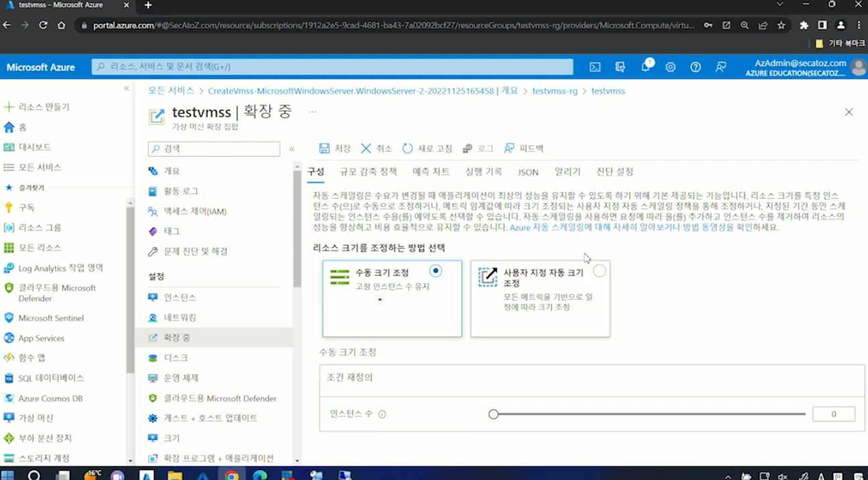
Task: Open 문제 진단 및 해결 menu item
Action: coord(196,252)
